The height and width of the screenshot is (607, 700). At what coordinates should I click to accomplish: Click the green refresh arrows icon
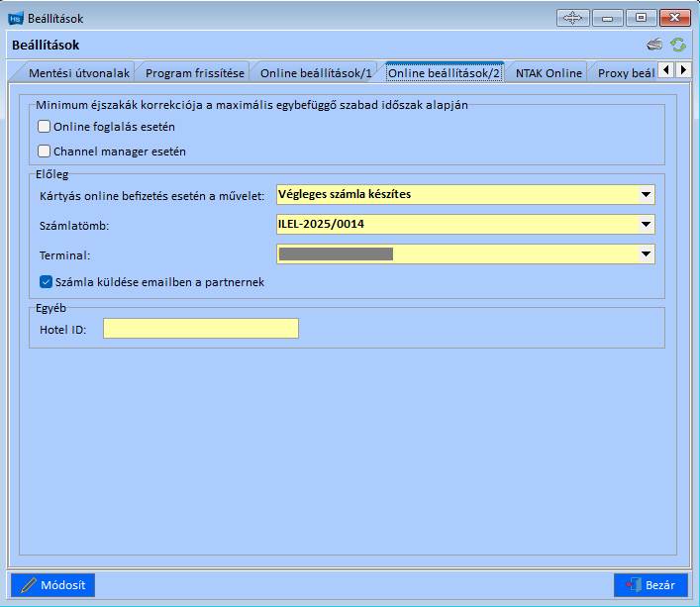678,45
